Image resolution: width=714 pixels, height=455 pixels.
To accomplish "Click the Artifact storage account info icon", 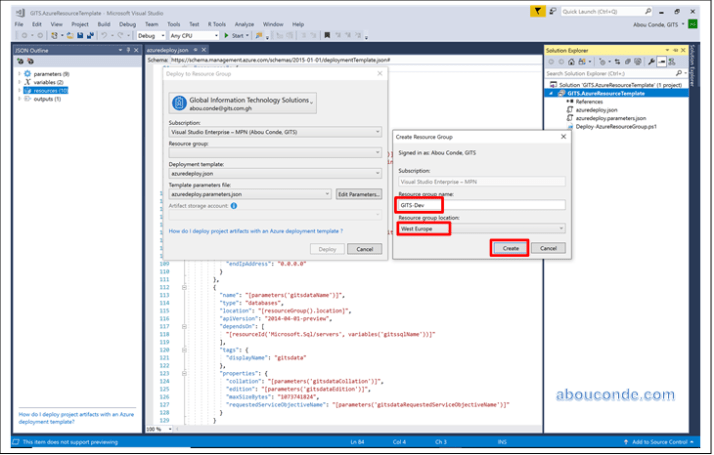I will tap(234, 205).
